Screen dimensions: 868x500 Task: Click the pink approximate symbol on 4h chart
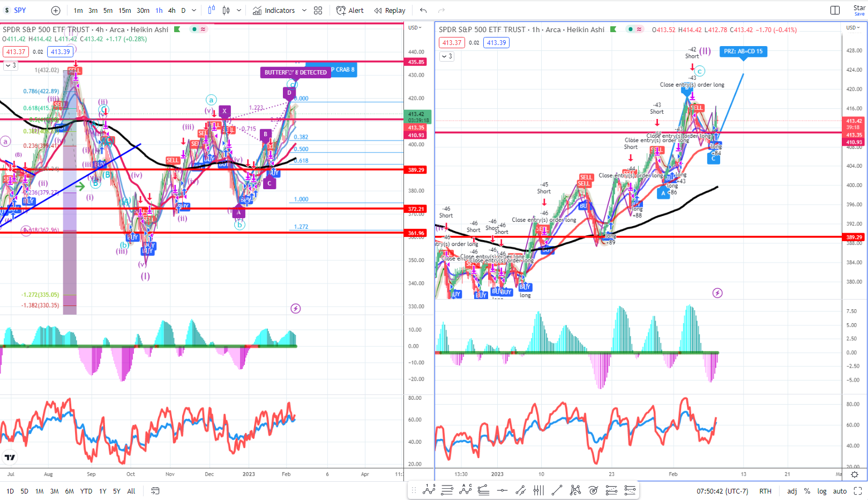203,29
